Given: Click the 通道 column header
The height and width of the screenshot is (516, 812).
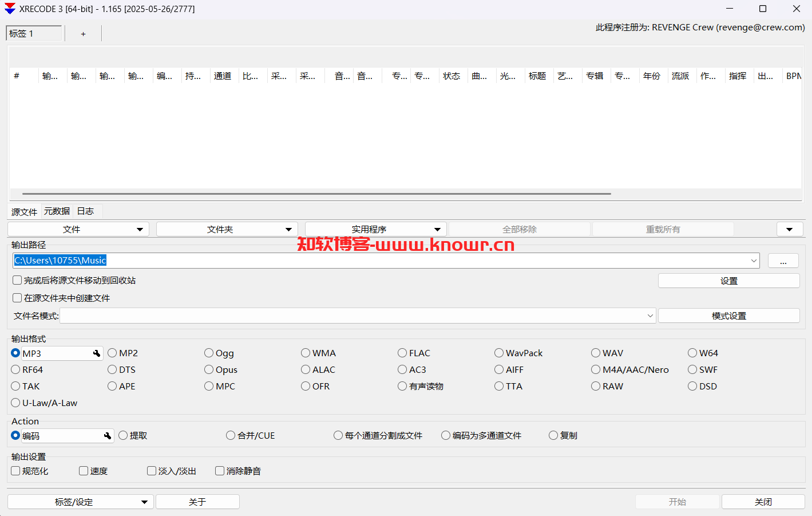Looking at the screenshot, I should pyautogui.click(x=224, y=76).
